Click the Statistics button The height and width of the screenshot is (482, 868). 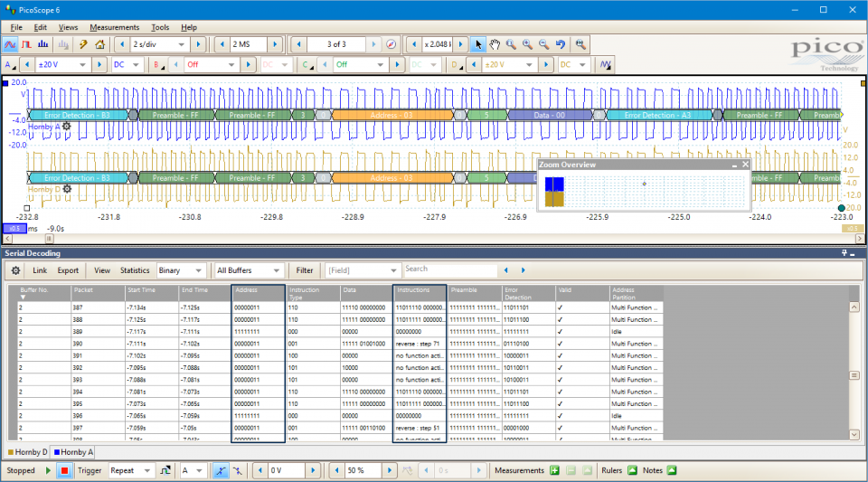135,270
